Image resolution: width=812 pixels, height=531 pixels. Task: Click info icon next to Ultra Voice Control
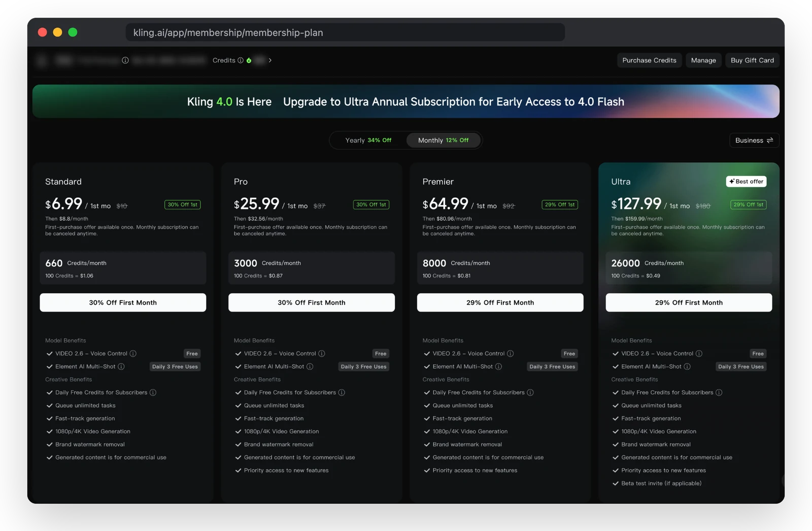(699, 353)
